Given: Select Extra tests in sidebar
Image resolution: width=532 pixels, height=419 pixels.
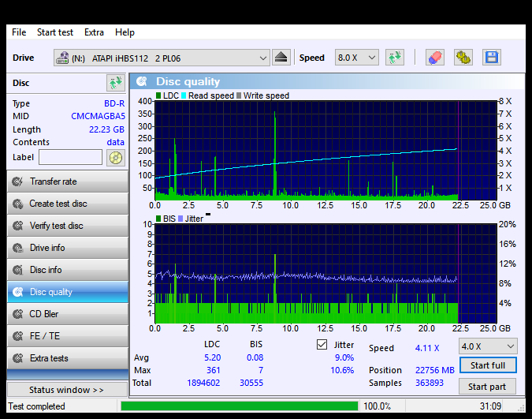Looking at the screenshot, I should (x=68, y=358).
